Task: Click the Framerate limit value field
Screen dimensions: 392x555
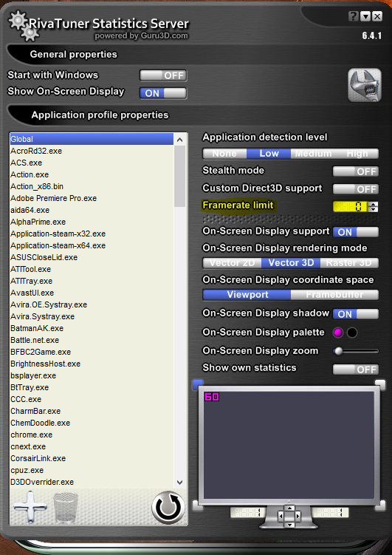Action: (351, 207)
